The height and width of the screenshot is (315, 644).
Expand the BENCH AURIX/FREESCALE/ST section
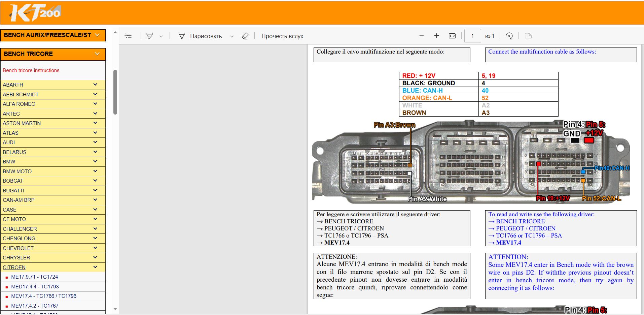[x=53, y=35]
